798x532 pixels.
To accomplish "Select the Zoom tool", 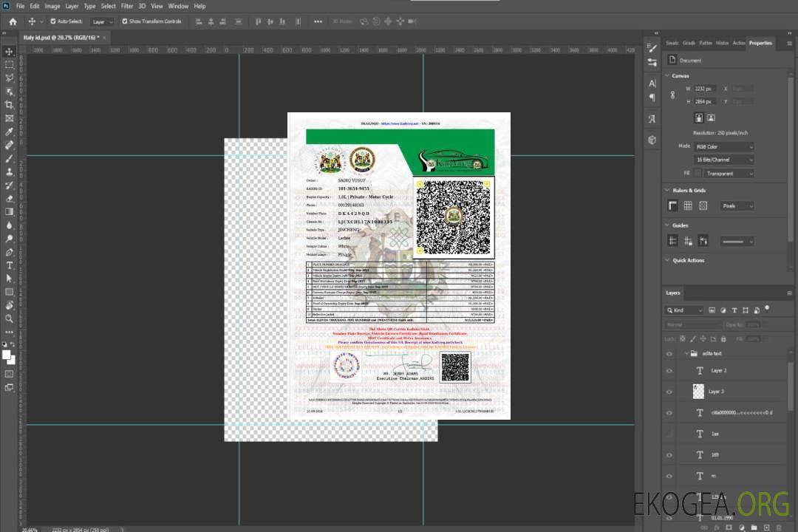I will click(10, 318).
